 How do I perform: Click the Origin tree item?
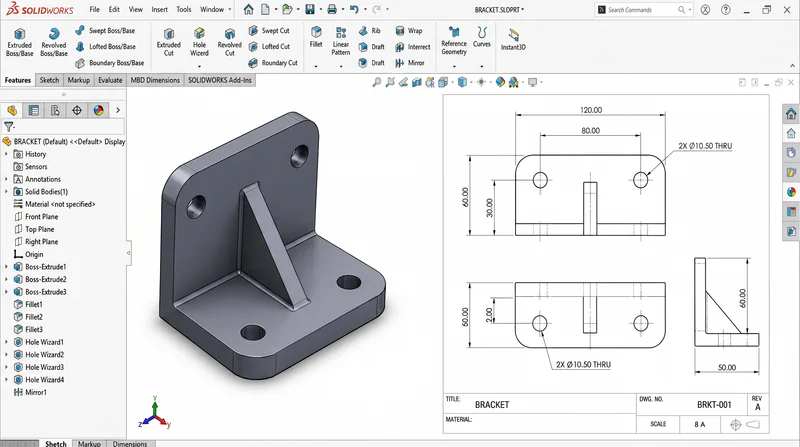tap(29, 254)
